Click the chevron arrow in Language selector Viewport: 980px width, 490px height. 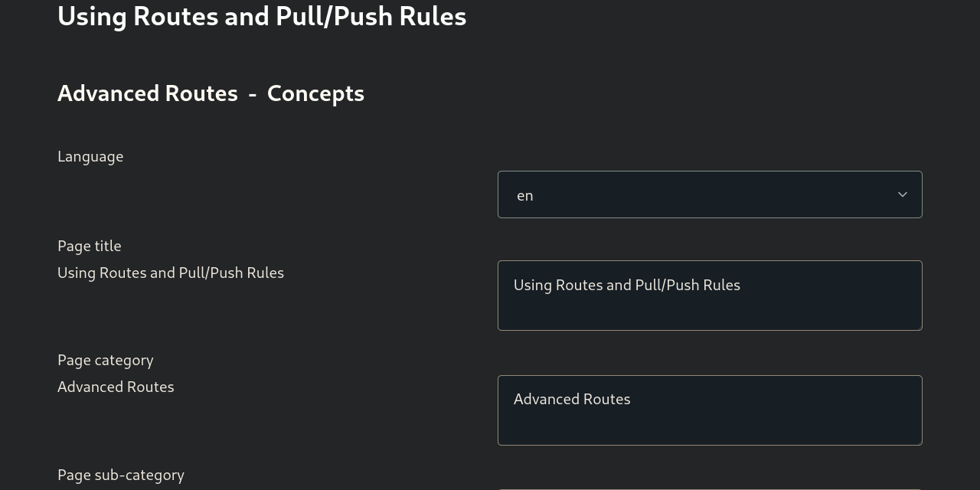[x=902, y=194]
